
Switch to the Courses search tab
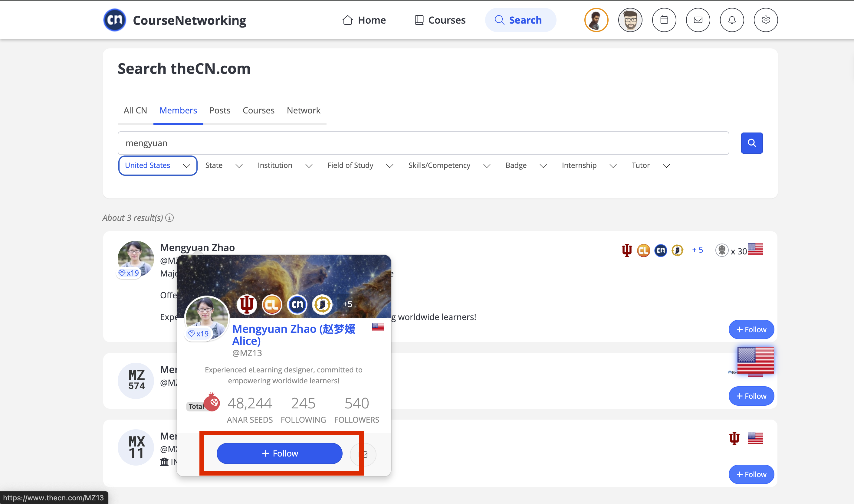(x=258, y=110)
